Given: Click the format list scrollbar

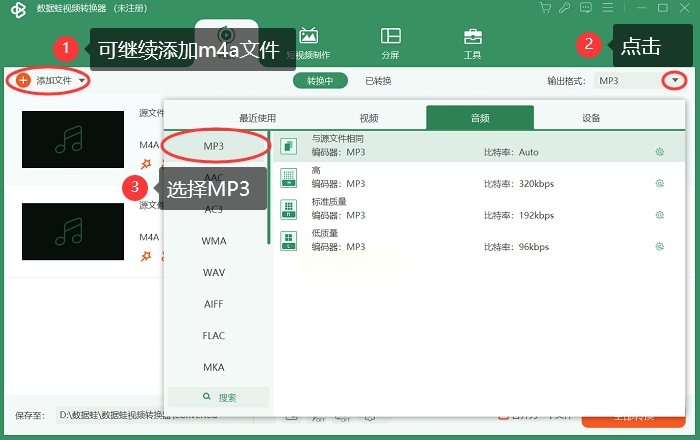Looking at the screenshot, I should point(269,187).
